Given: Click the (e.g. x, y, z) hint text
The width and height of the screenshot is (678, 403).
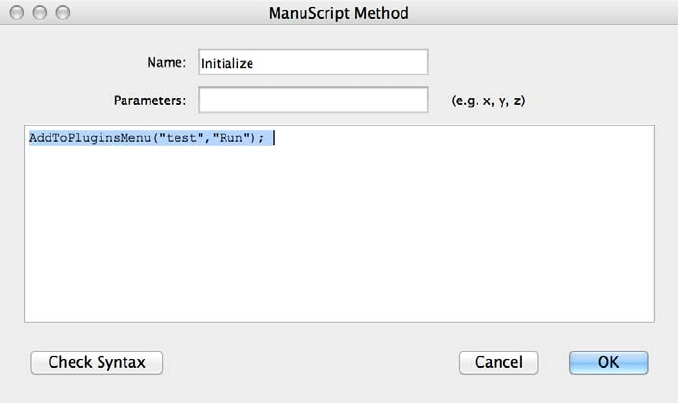Looking at the screenshot, I should [487, 101].
